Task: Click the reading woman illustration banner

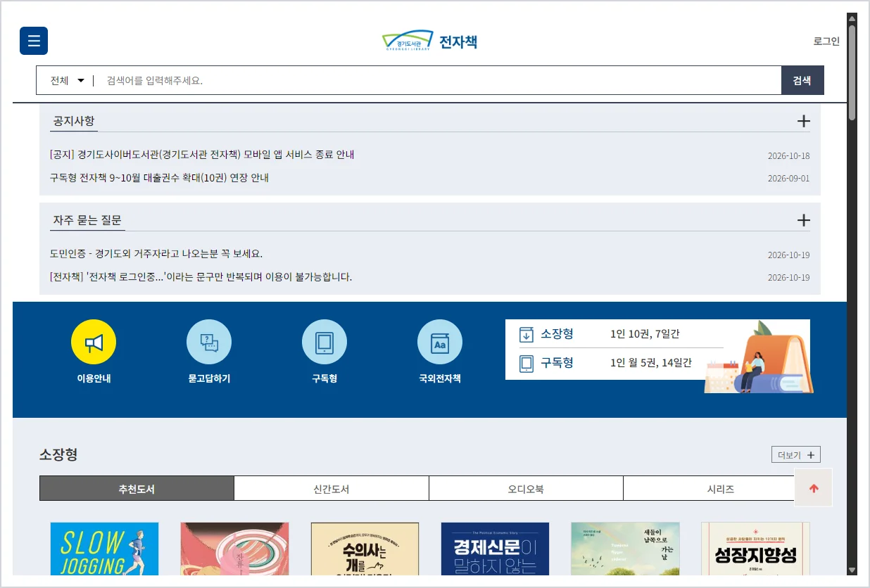Action: (759, 357)
